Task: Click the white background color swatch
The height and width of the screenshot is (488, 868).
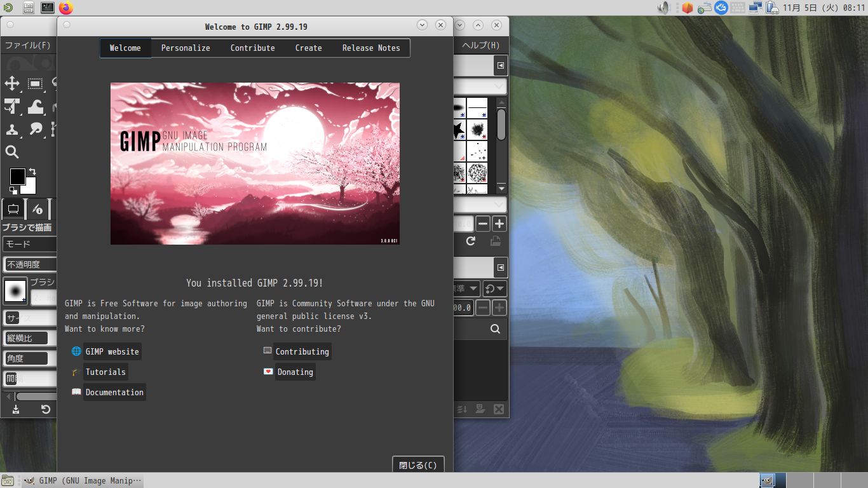Action: [29, 187]
